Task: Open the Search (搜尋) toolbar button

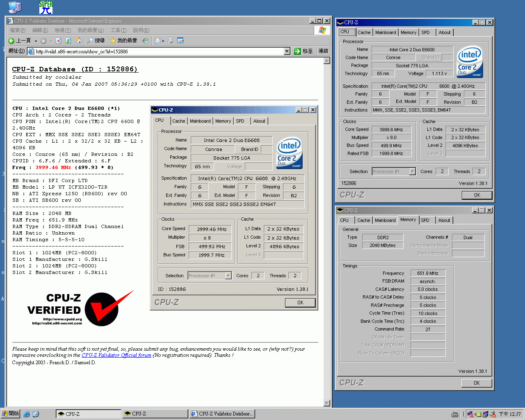Action: (96, 41)
